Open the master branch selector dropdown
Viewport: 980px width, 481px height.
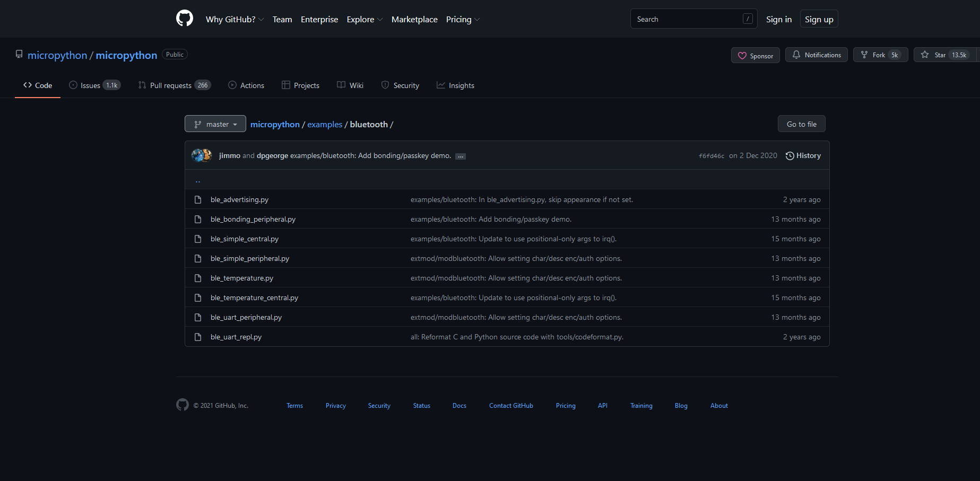pyautogui.click(x=215, y=124)
